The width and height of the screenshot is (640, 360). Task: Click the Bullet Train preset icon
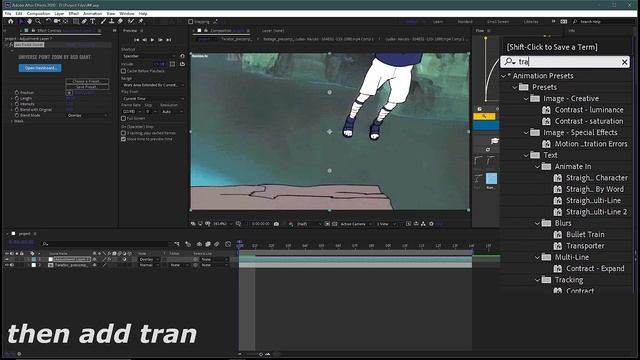(x=558, y=235)
